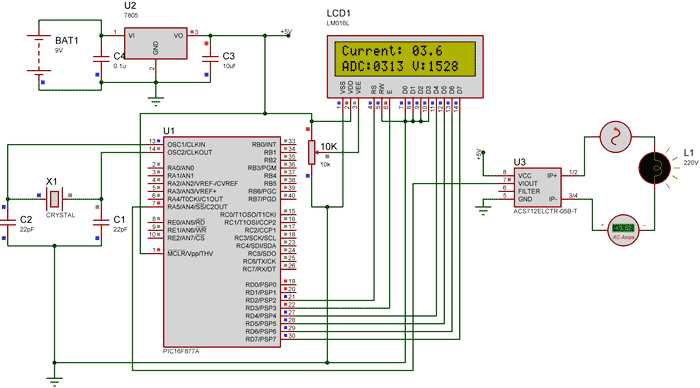Image resolution: width=700 pixels, height=388 pixels.
Task: Click the '7805' label under U2
Action: coord(131,15)
